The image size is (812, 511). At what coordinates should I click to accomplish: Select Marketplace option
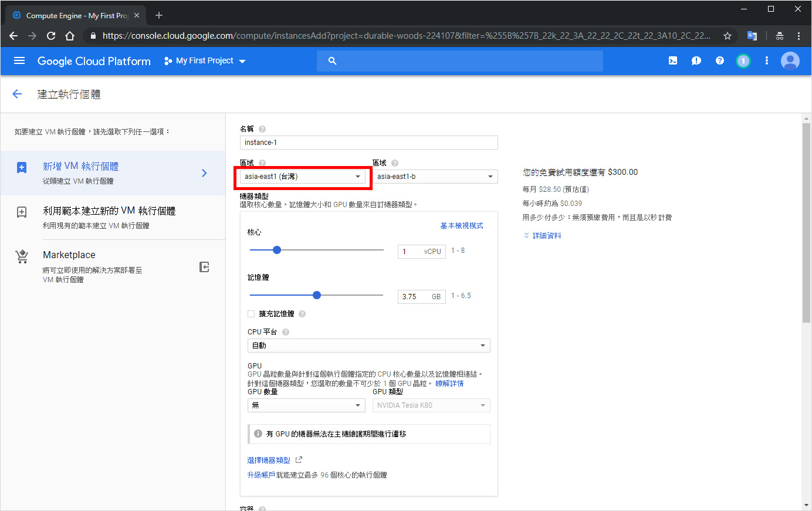click(113, 267)
